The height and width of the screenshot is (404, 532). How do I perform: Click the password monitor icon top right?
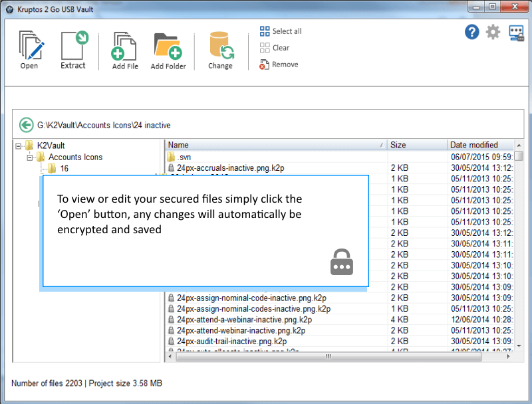[516, 33]
